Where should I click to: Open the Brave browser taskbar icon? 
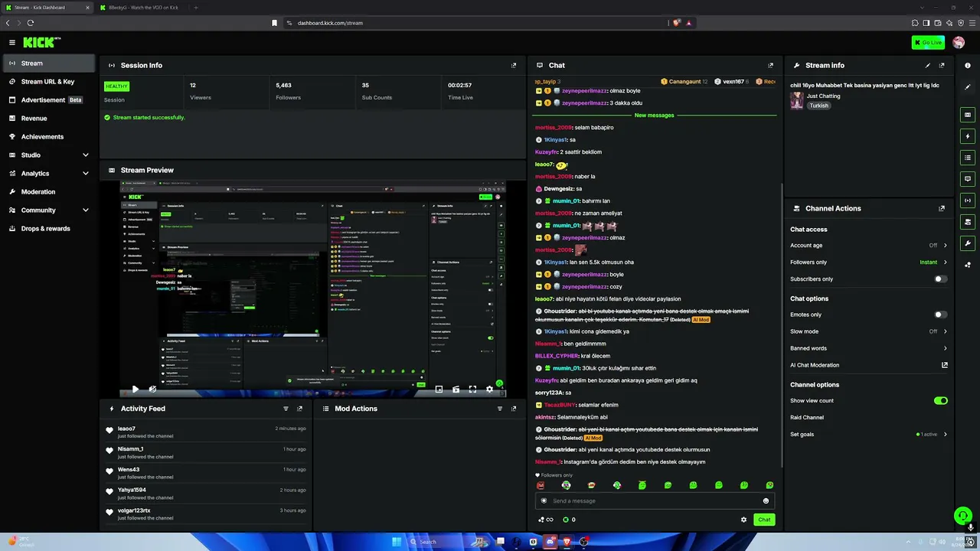(567, 542)
